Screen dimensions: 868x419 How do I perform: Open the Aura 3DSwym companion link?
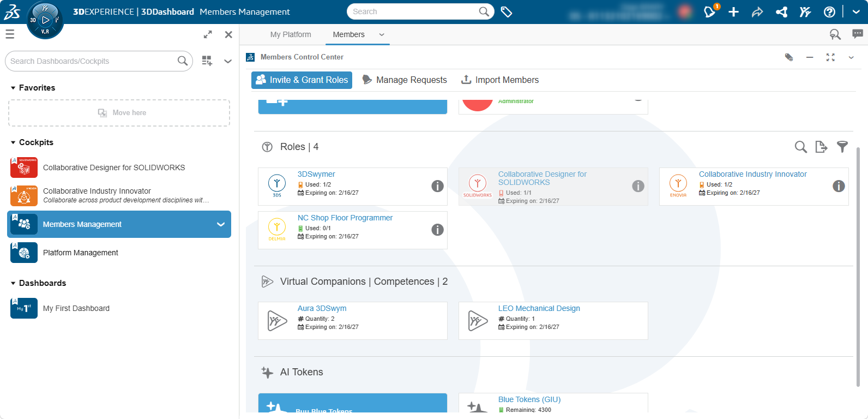click(x=322, y=308)
